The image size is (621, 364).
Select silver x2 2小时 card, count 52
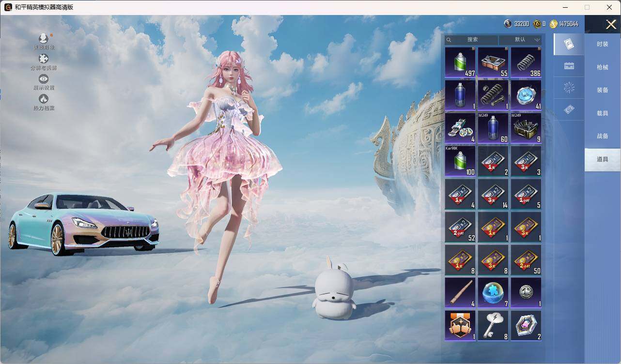click(460, 227)
